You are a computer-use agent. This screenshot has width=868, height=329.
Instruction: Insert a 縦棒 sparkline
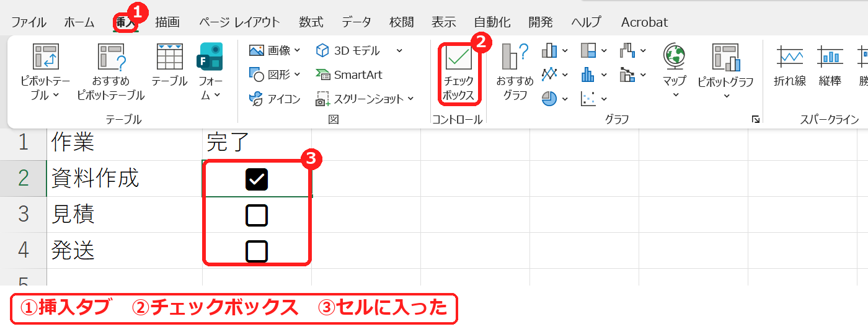coord(830,65)
